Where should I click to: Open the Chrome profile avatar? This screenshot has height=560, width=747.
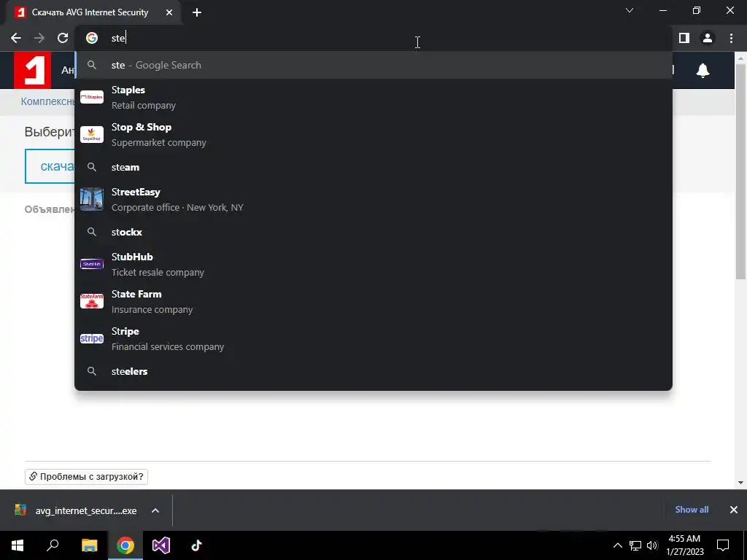point(708,38)
